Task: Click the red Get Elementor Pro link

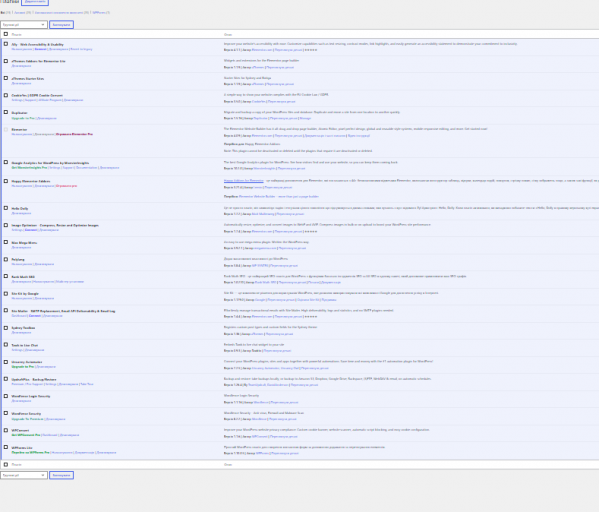Action: (74, 134)
